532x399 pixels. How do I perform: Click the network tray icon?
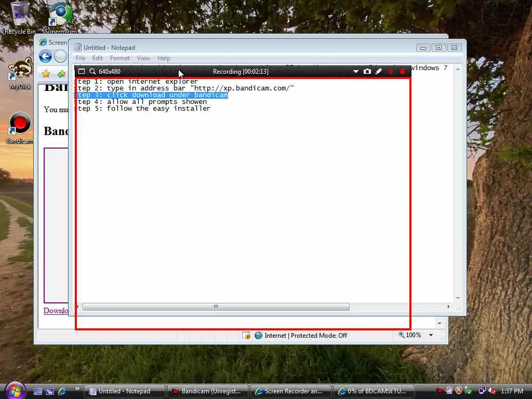pos(482,391)
